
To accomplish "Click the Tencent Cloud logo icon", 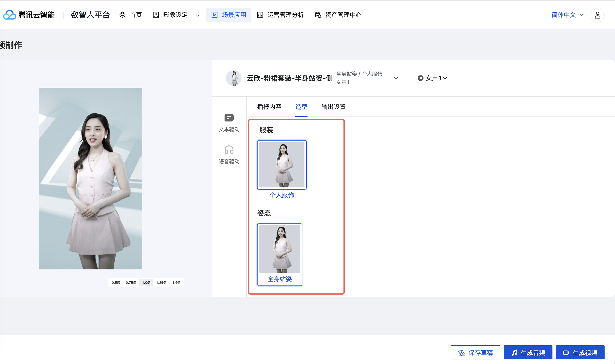I will coord(10,15).
